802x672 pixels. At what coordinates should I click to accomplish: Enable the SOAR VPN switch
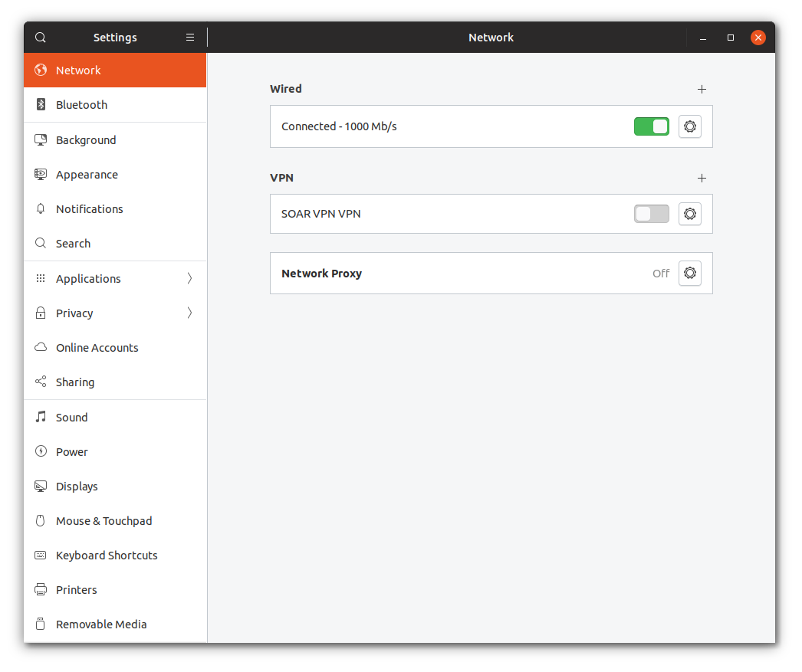(x=652, y=214)
